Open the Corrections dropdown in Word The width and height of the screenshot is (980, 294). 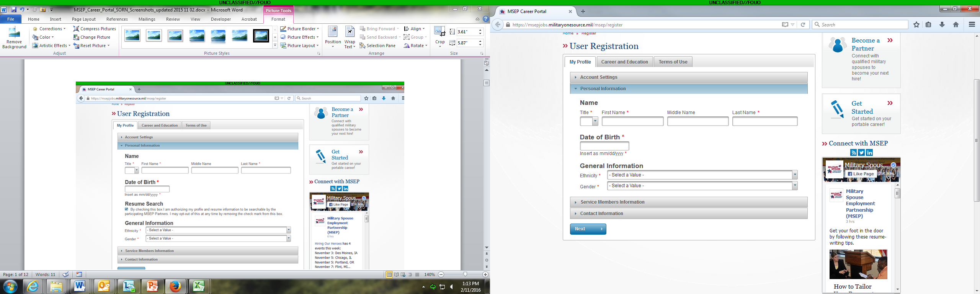coord(49,29)
